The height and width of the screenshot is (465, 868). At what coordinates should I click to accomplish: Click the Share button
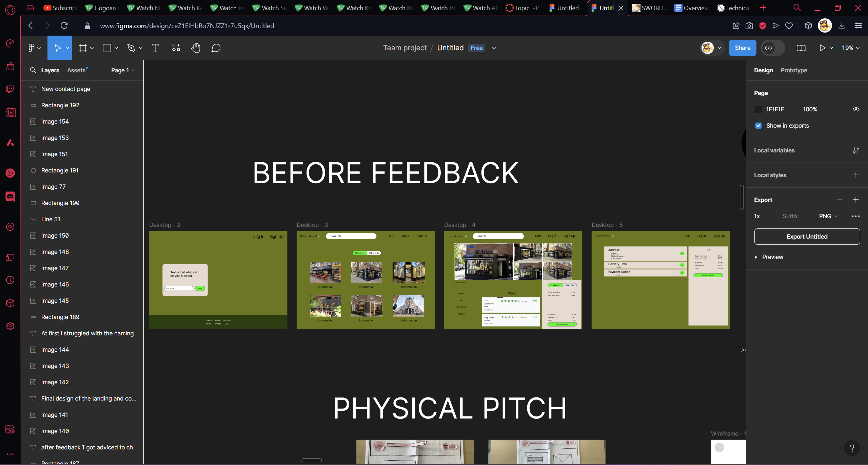point(742,48)
